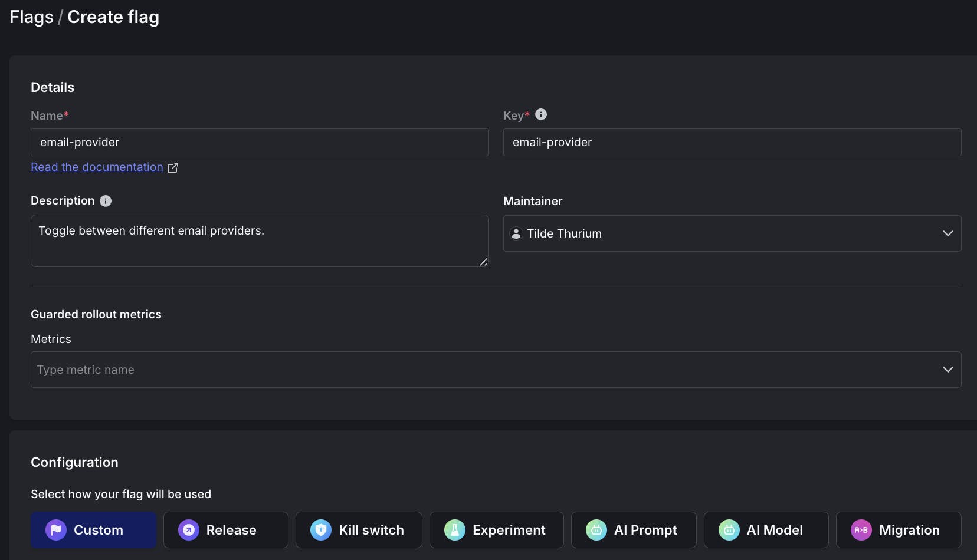Go back to Flags breadcrumb
The width and height of the screenshot is (977, 560).
(x=31, y=17)
